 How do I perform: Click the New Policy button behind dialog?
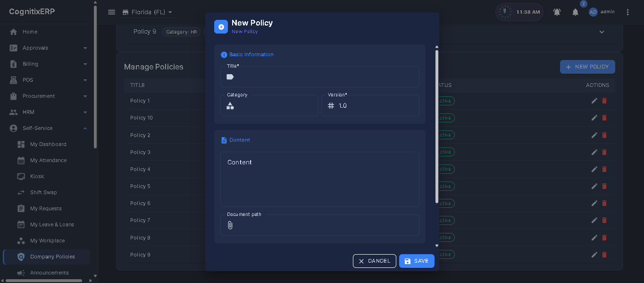(587, 67)
